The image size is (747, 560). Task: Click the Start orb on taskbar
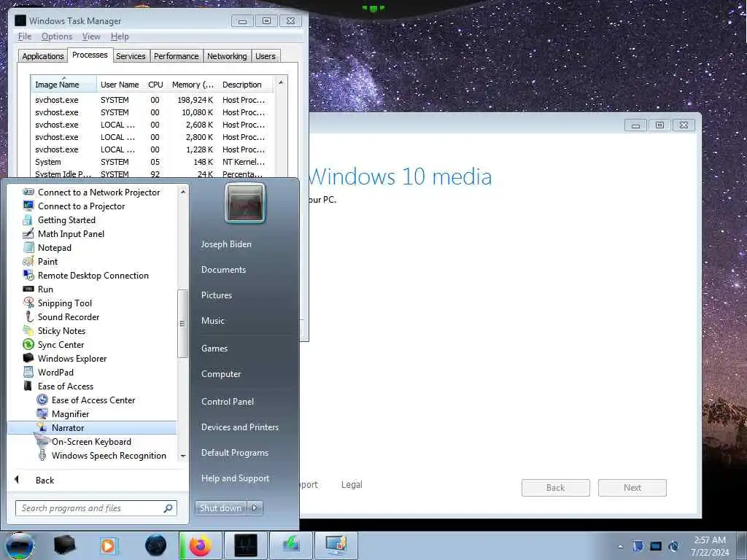coord(19,545)
